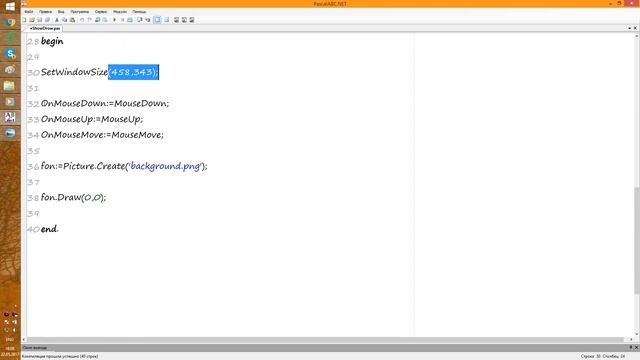Click the OnMouseMove:=MouseMove line
The height and width of the screenshot is (360, 640).
tap(102, 135)
